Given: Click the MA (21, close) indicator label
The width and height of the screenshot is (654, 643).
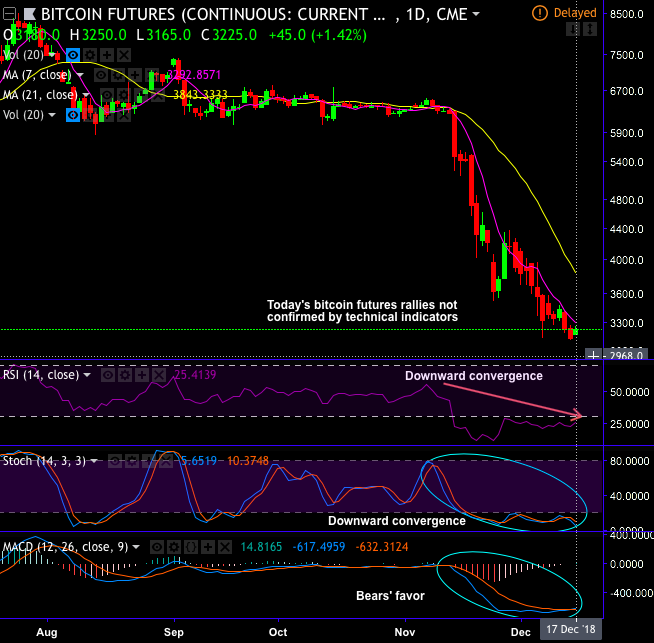Looking at the screenshot, I should [40, 95].
